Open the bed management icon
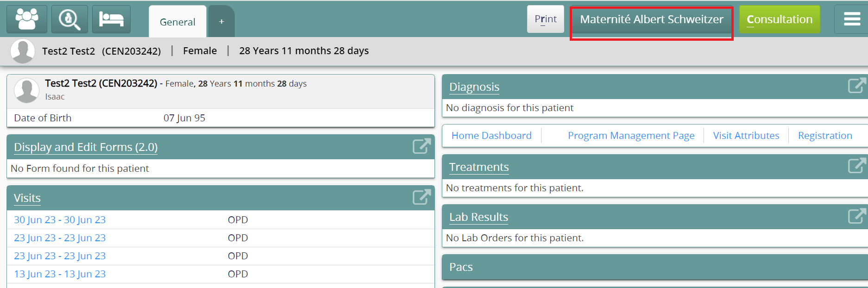Screen dimensions: 868x288 (111, 19)
